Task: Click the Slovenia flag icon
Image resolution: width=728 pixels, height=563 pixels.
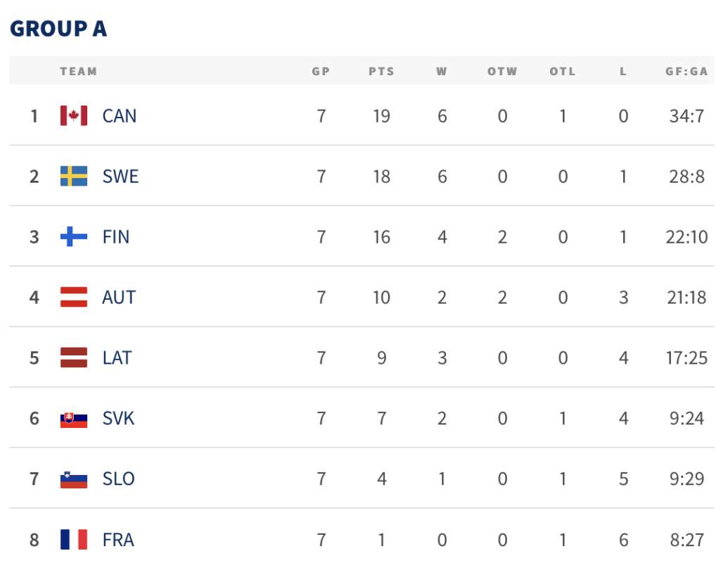Action: (74, 479)
